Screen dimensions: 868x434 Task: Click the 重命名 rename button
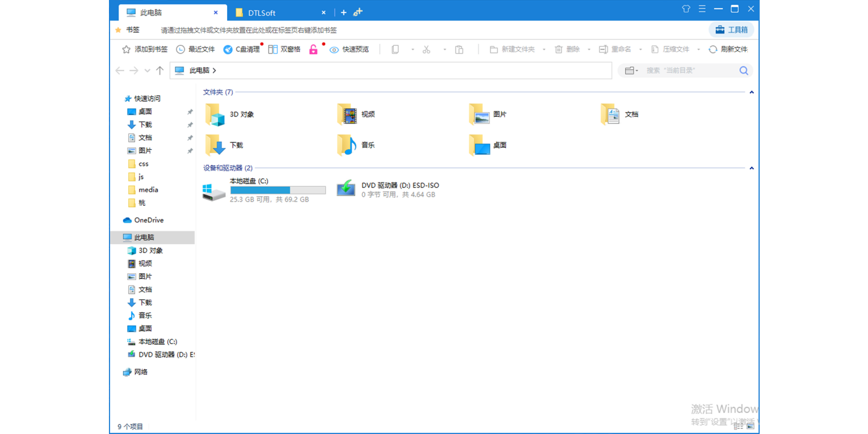[615, 49]
